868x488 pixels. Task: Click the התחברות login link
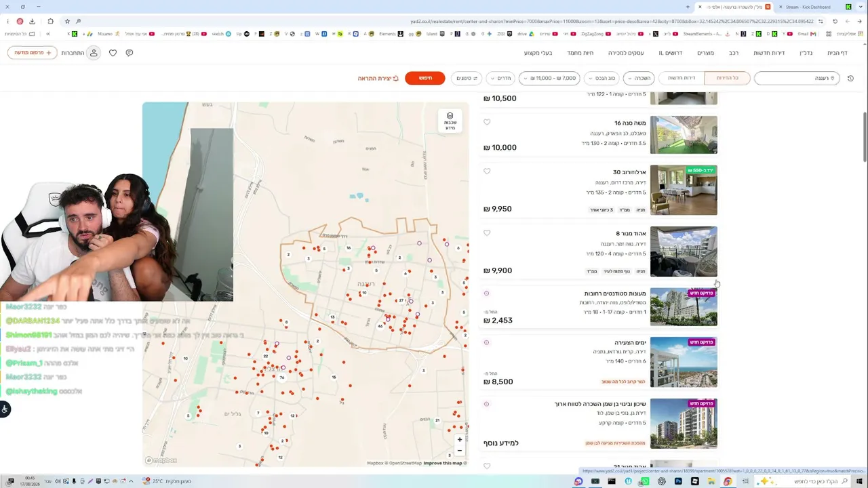pos(73,53)
